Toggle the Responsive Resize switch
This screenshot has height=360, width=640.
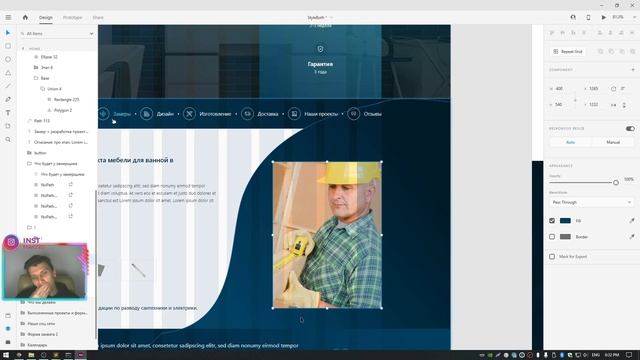[x=630, y=129]
